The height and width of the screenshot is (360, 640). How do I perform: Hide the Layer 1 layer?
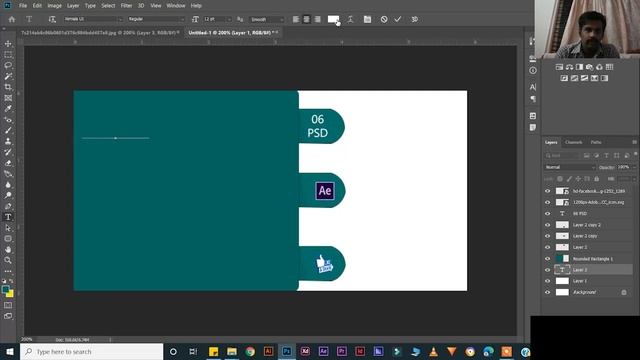coord(548,281)
